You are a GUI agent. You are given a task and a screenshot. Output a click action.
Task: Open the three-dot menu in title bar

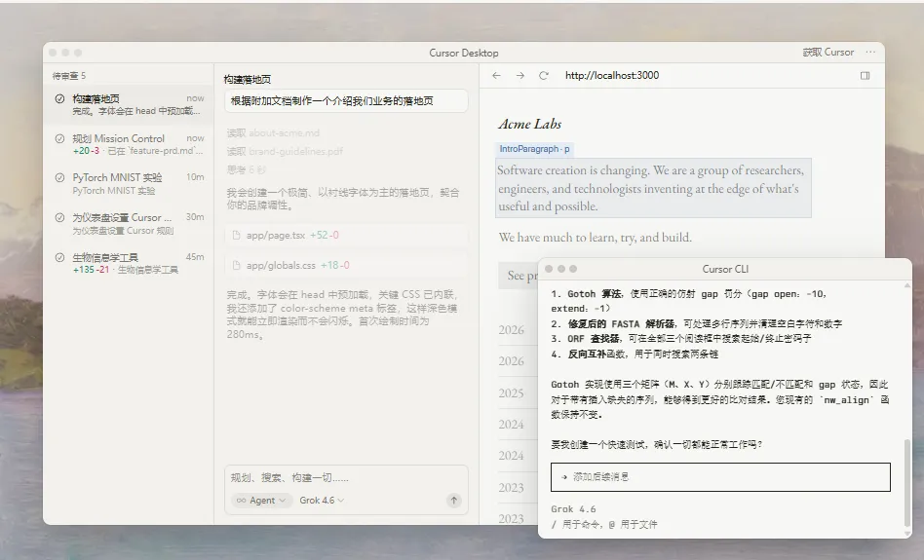pos(870,53)
